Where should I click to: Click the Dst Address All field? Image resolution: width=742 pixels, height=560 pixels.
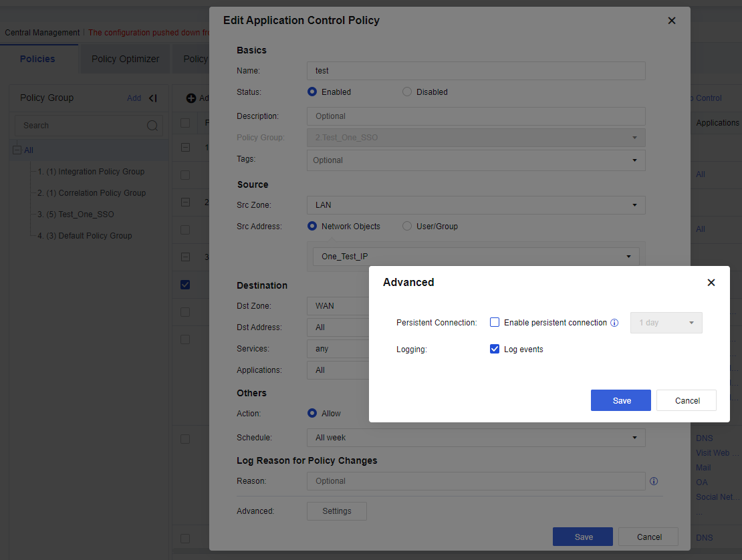(338, 327)
